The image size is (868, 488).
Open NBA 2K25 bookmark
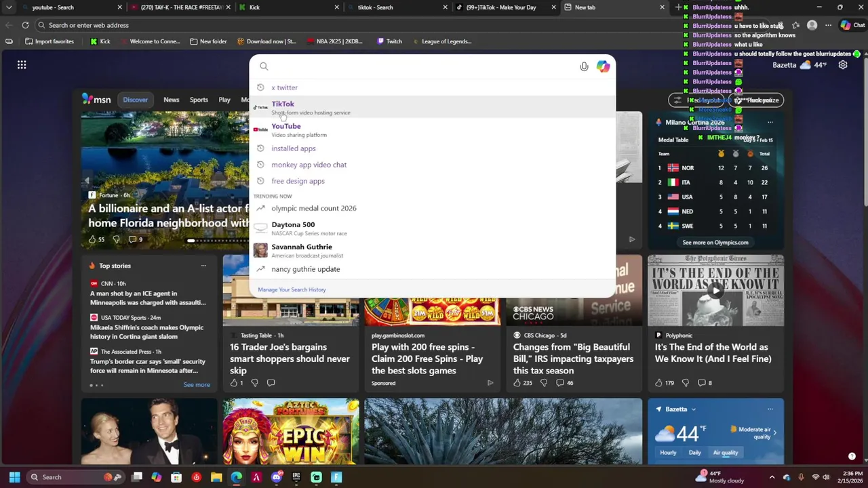tap(334, 41)
